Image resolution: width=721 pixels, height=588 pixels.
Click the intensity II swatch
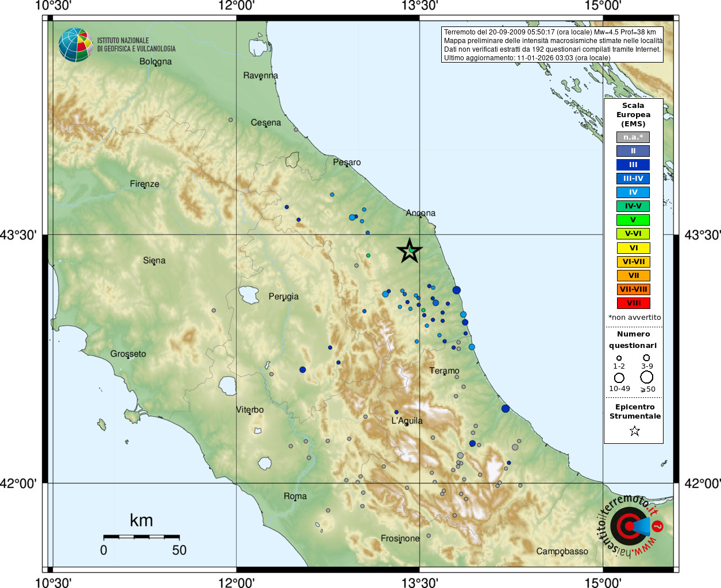coord(633,151)
